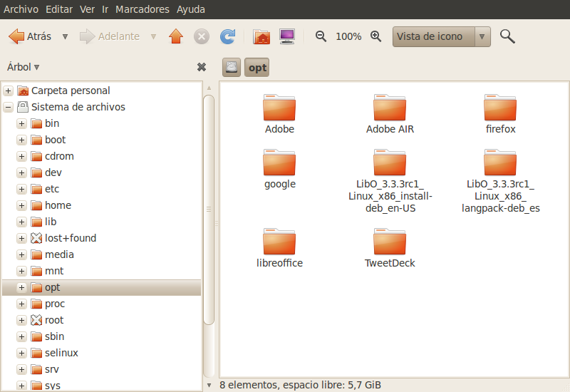Click the Up parent folder arrow icon

pyautogui.click(x=176, y=36)
